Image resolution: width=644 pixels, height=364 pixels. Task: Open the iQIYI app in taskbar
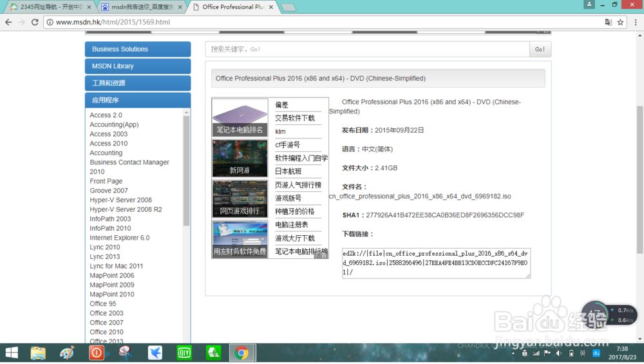point(184,353)
